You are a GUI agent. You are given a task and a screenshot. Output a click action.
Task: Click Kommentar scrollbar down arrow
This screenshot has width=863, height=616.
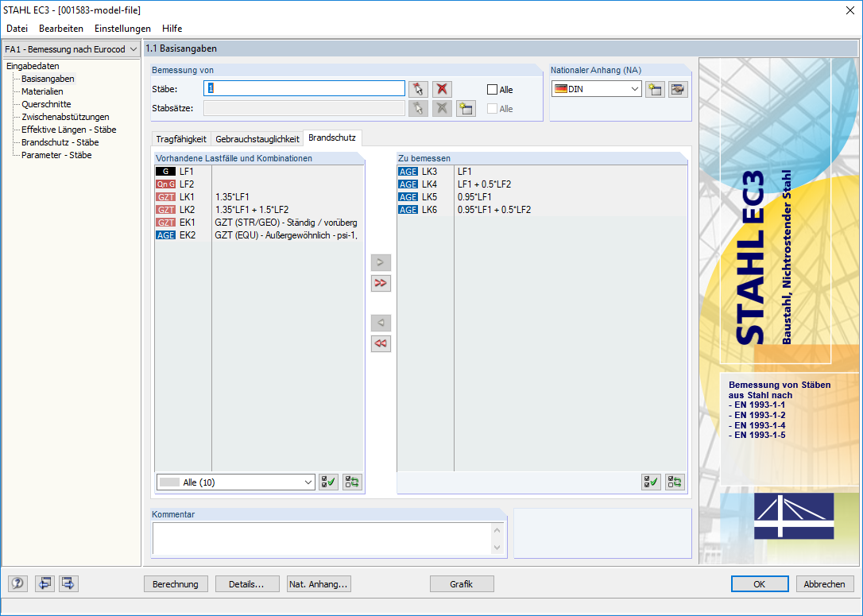click(x=497, y=548)
